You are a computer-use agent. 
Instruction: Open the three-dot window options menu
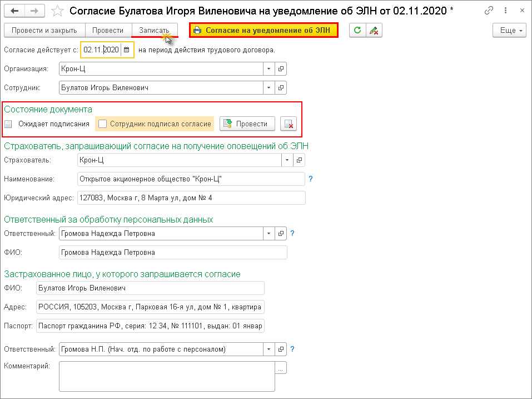point(505,11)
